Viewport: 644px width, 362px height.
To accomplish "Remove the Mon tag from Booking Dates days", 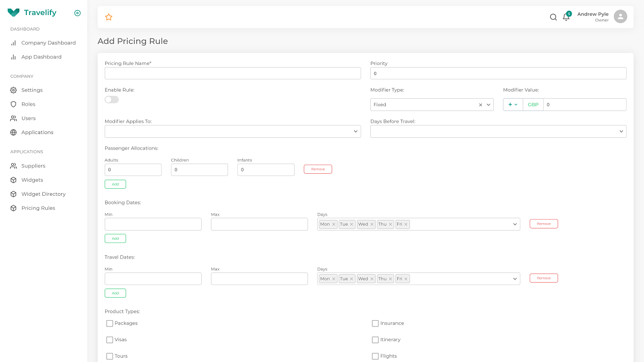I will coord(333,224).
